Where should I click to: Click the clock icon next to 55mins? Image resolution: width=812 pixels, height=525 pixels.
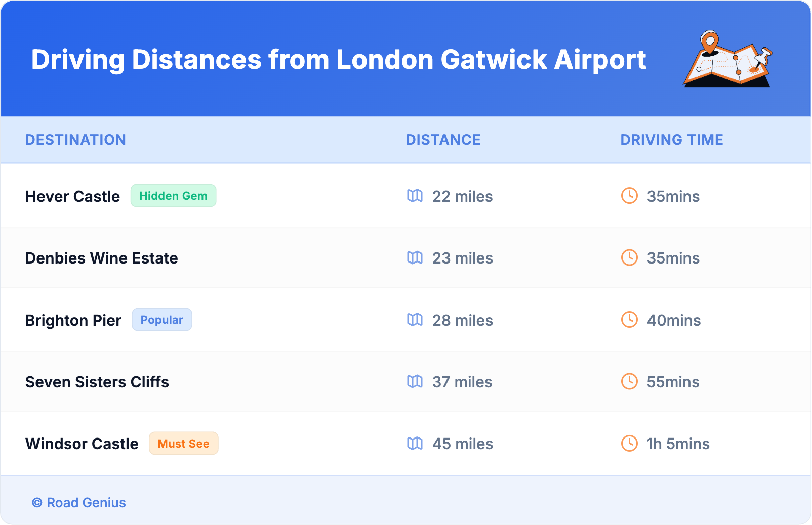click(629, 381)
